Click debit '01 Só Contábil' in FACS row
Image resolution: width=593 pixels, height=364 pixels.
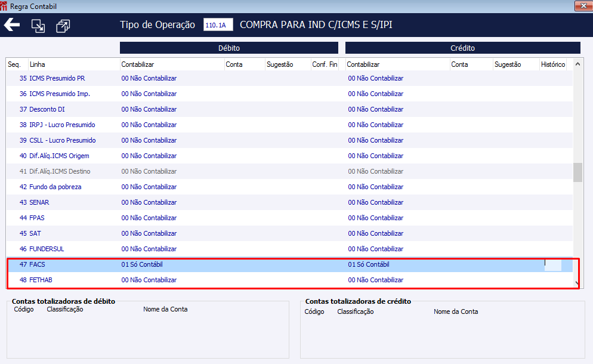click(x=142, y=264)
